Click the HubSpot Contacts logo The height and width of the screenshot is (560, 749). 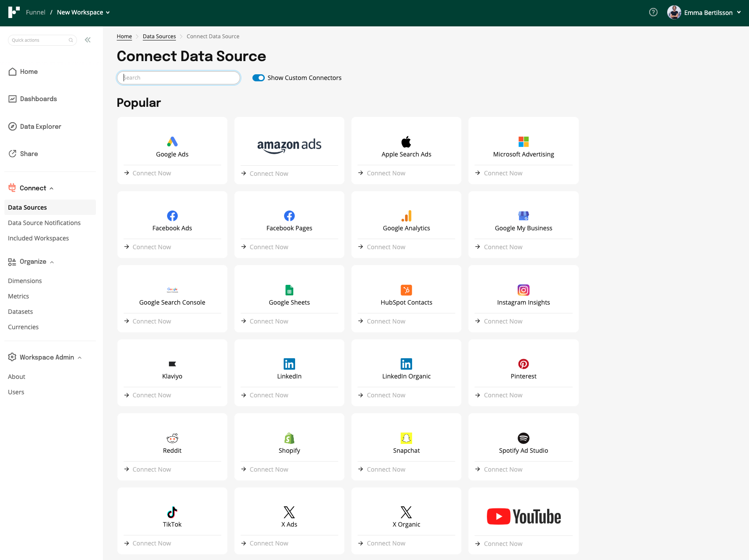tap(406, 290)
